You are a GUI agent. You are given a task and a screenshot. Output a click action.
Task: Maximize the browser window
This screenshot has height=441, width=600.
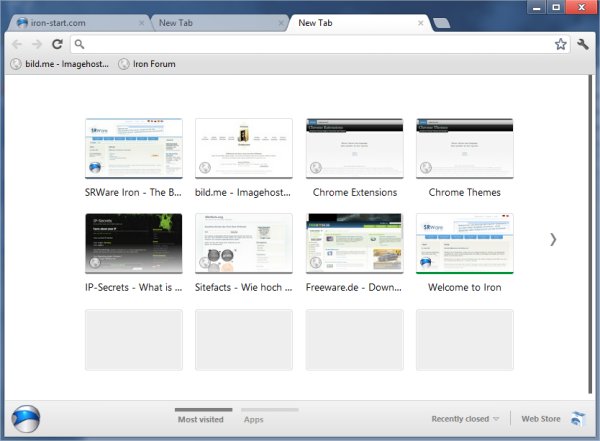[x=556, y=7]
